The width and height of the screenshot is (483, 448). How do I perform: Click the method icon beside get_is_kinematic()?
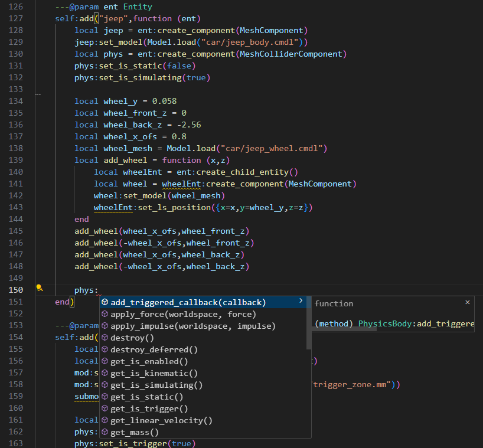(105, 373)
